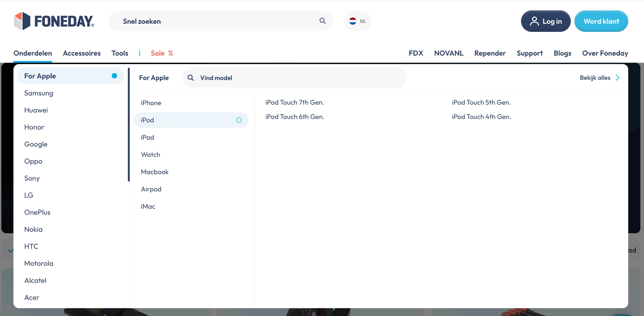This screenshot has height=316, width=644.
Task: Select the LG brand
Action: tap(29, 195)
